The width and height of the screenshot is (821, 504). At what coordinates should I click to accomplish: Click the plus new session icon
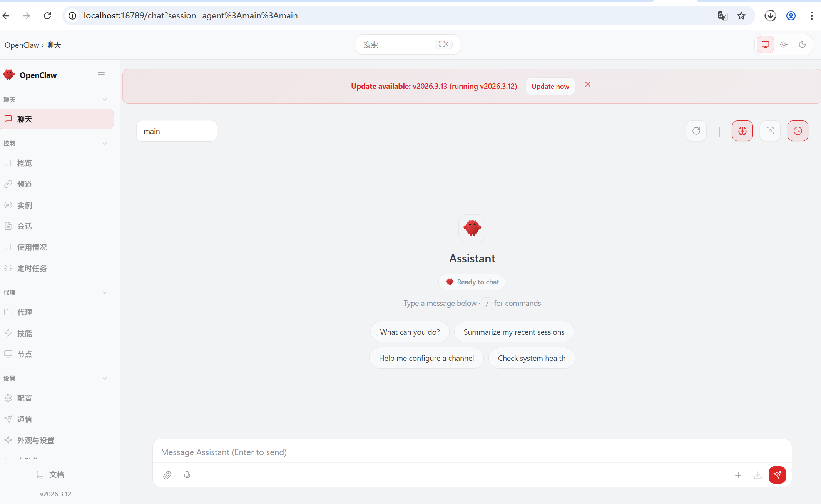(x=738, y=475)
